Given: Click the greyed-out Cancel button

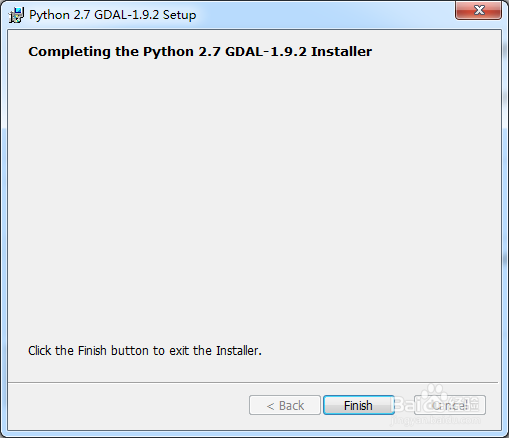Looking at the screenshot, I should click(450, 405).
